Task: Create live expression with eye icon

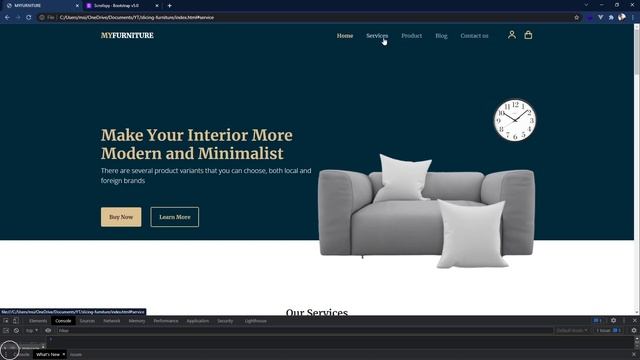Action: tap(48, 331)
